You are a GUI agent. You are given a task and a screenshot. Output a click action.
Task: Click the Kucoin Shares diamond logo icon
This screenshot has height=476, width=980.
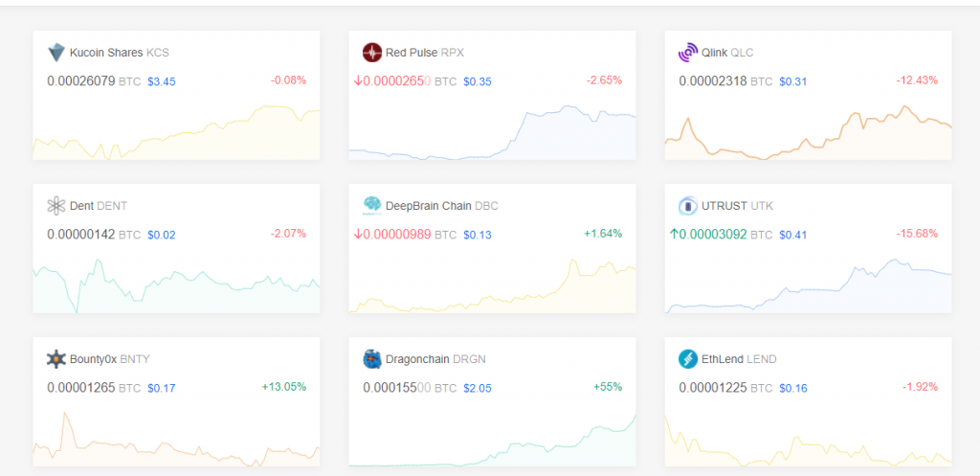tap(56, 53)
